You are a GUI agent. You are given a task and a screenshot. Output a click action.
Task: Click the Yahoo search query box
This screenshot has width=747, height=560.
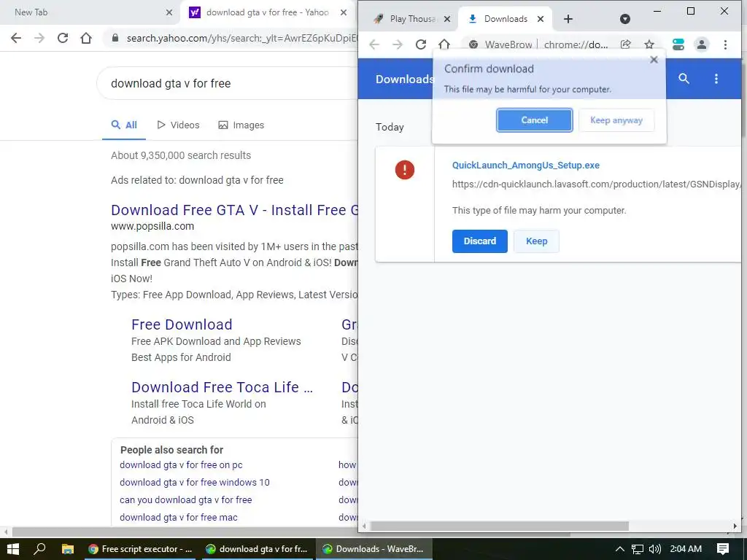[x=227, y=83]
